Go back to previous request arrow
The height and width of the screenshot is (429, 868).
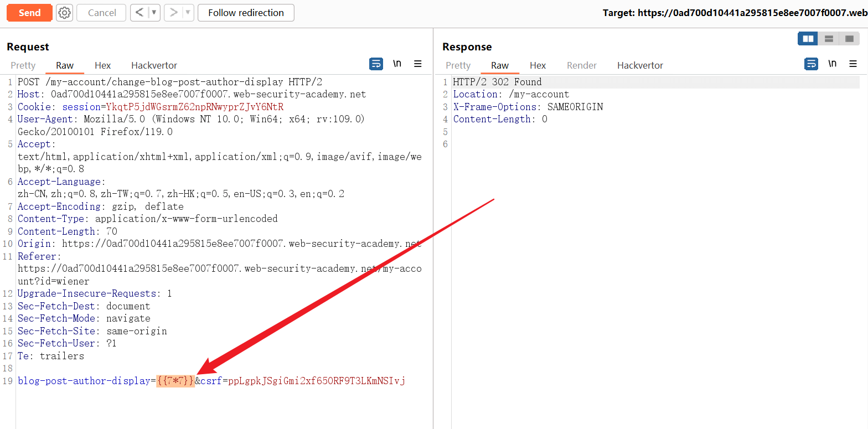(139, 13)
